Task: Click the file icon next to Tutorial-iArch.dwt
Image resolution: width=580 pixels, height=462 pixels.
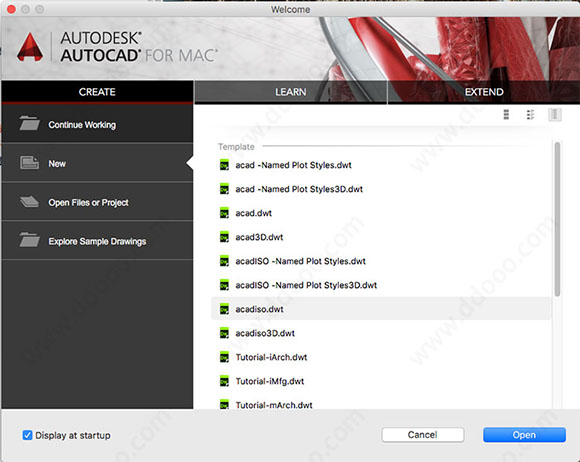Action: coord(224,357)
